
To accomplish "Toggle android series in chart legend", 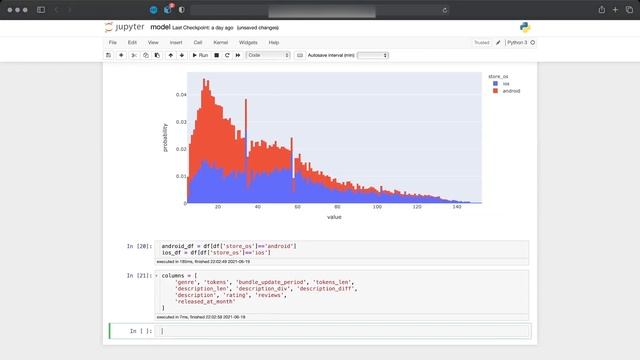I will [507, 91].
